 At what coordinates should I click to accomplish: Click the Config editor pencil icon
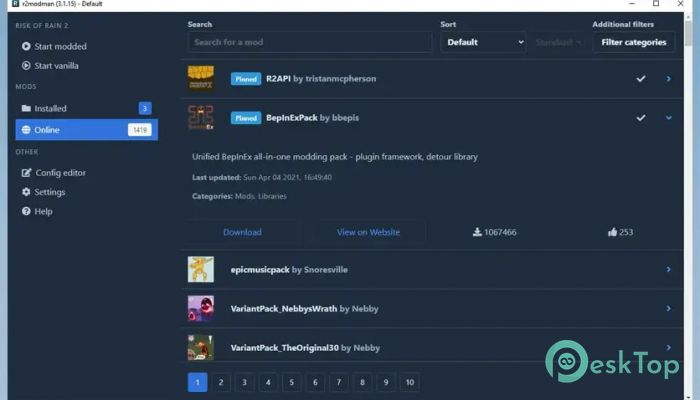point(26,172)
